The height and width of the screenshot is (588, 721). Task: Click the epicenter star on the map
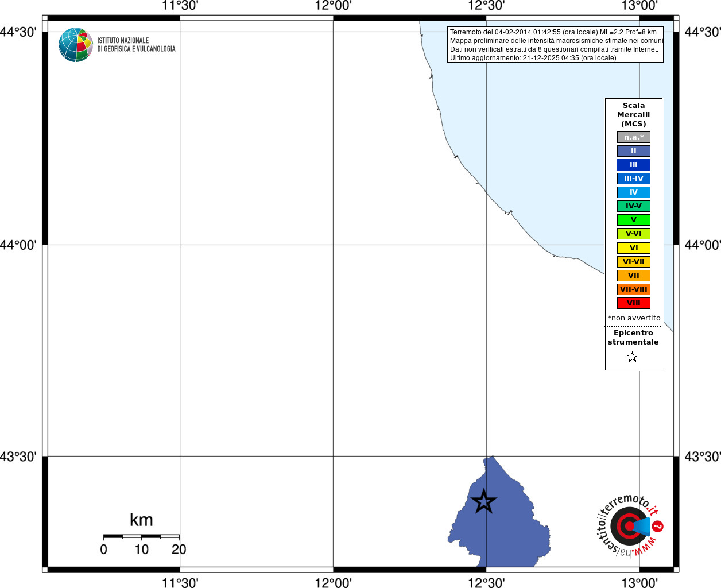(484, 501)
